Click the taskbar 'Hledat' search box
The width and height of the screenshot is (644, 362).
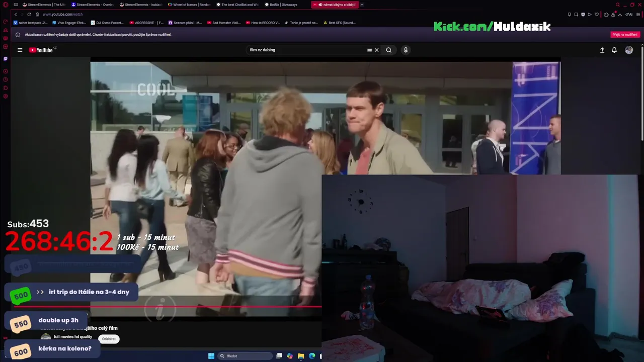pos(245,356)
